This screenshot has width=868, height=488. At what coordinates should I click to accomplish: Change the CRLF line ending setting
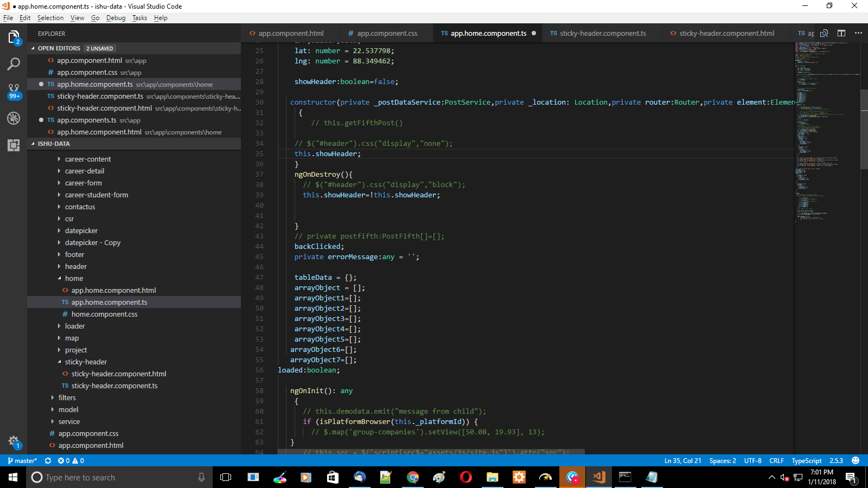(x=776, y=461)
